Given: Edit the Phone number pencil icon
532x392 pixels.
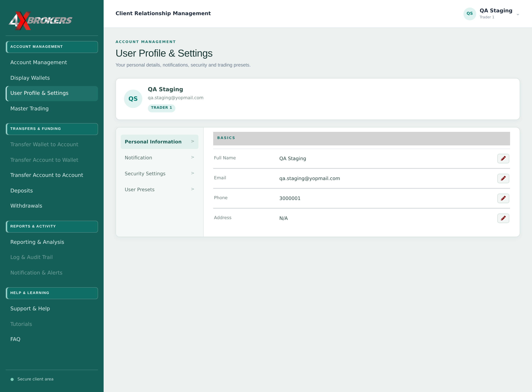Looking at the screenshot, I should point(503,198).
